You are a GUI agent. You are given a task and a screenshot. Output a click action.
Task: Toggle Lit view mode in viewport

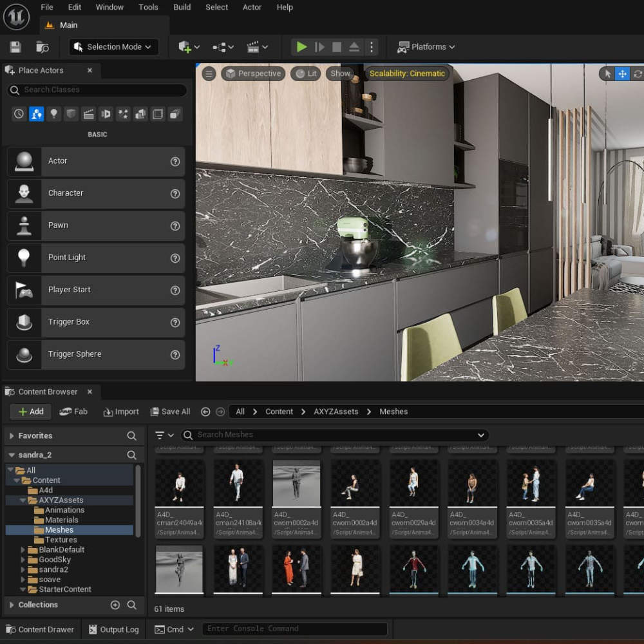tap(305, 73)
